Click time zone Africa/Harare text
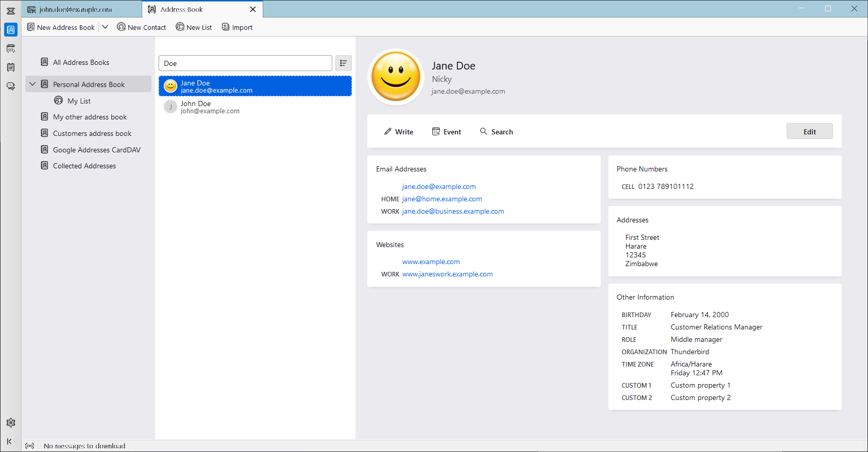 pos(691,364)
